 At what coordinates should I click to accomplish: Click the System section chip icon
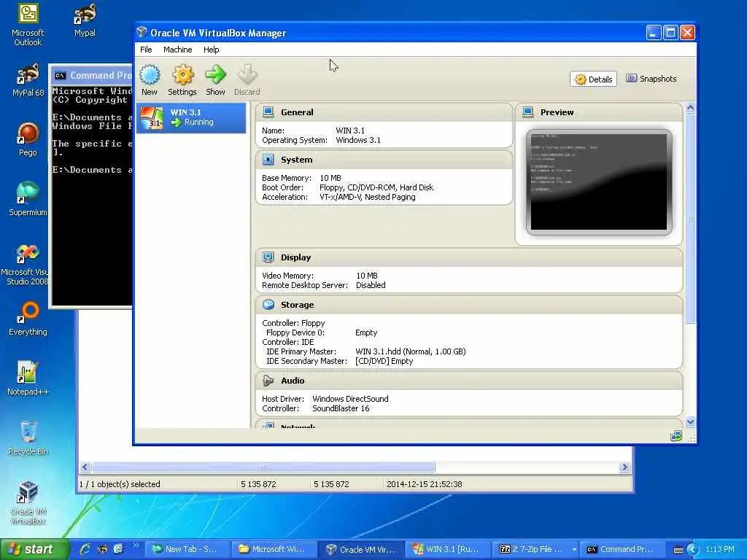coord(268,160)
